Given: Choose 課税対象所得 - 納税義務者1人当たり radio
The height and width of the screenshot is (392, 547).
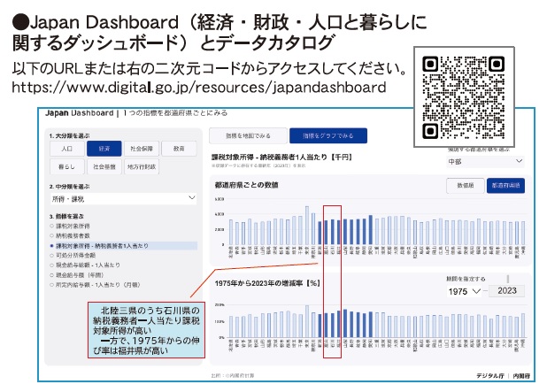Looking at the screenshot, I should click(51, 246).
